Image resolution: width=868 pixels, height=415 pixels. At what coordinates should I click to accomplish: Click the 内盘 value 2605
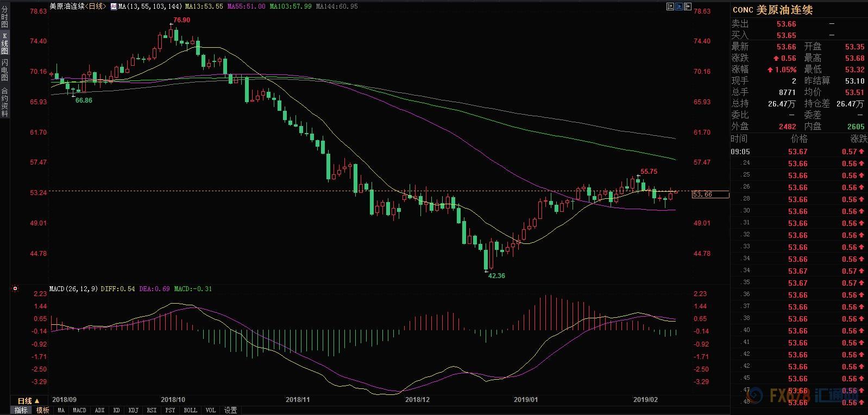point(856,127)
